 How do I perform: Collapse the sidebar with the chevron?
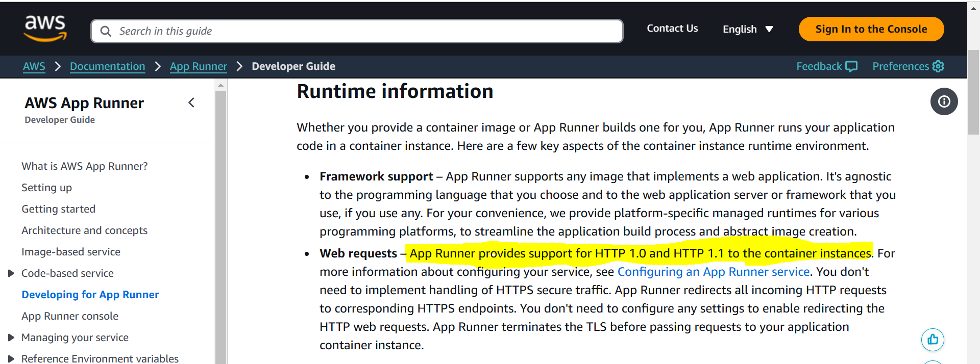click(191, 102)
